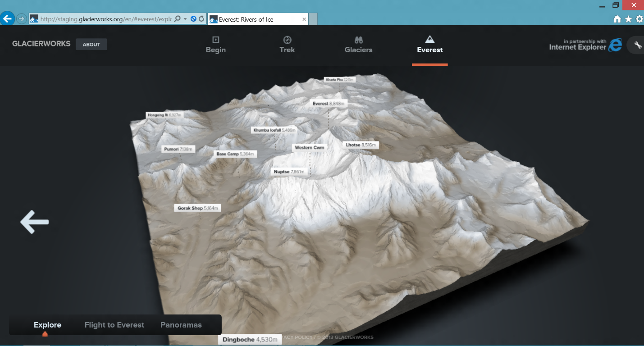Open Favorites star icon

[x=628, y=19]
